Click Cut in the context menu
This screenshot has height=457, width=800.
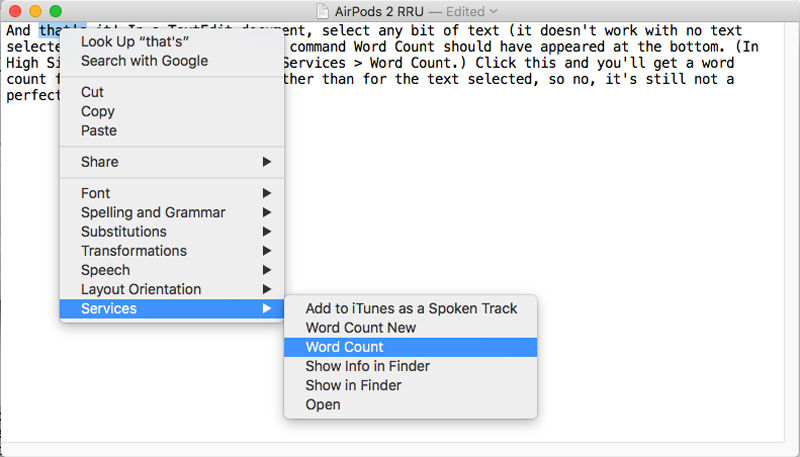92,92
